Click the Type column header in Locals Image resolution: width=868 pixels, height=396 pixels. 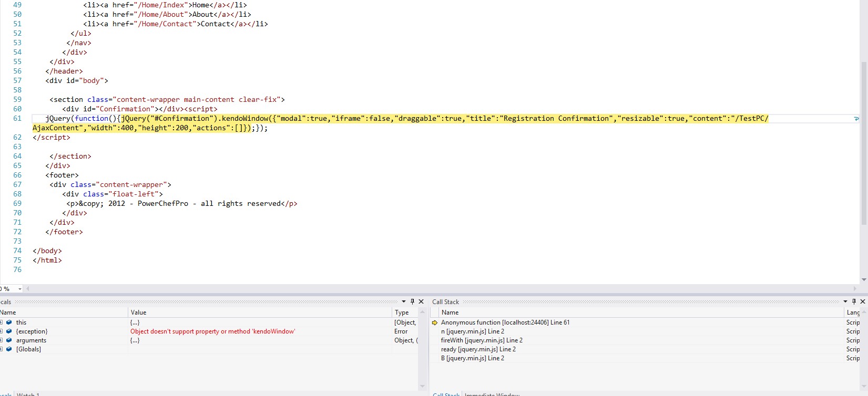[405, 312]
